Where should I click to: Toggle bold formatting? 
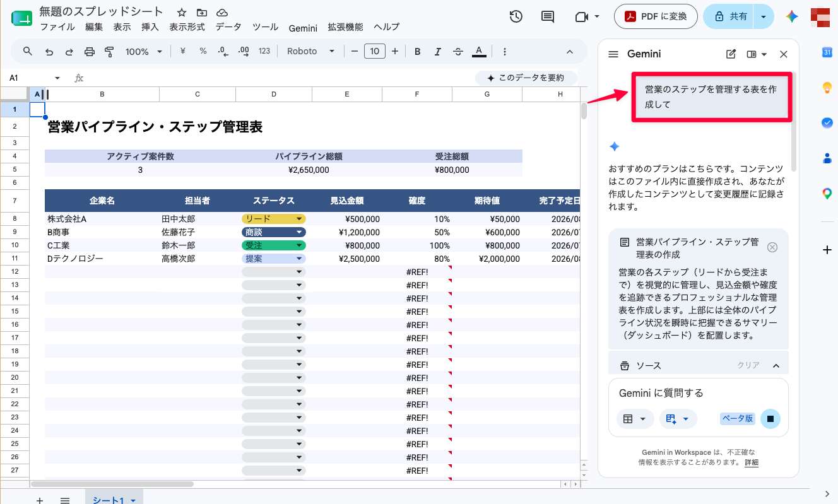417,52
